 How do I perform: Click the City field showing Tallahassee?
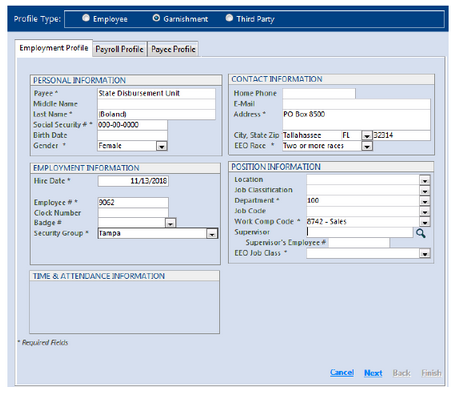click(312, 135)
